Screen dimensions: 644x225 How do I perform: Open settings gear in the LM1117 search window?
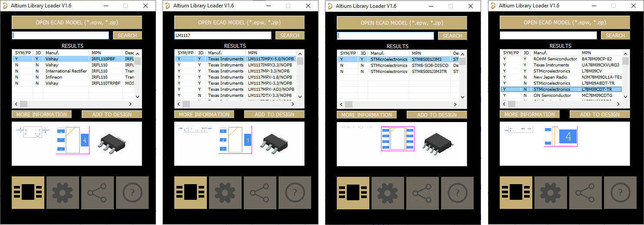point(226,192)
